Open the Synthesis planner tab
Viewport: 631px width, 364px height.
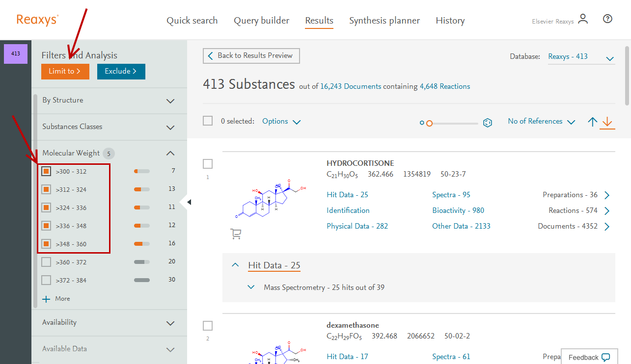pos(384,21)
